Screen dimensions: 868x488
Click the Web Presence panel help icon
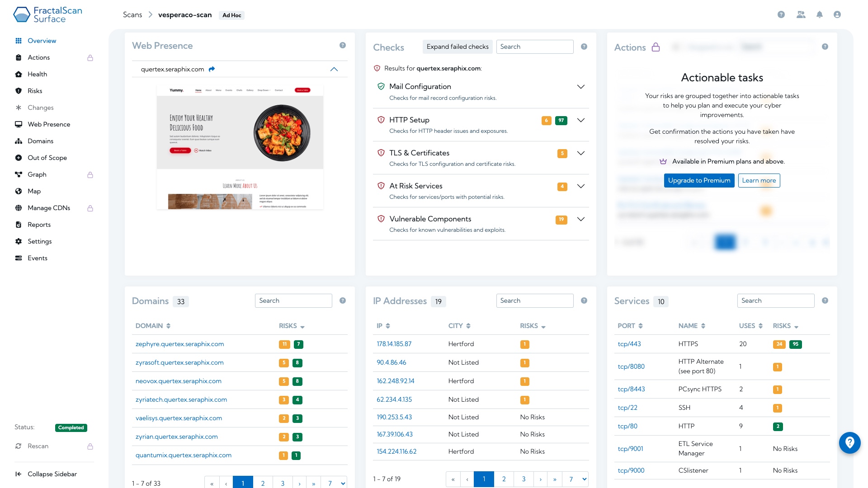[342, 45]
